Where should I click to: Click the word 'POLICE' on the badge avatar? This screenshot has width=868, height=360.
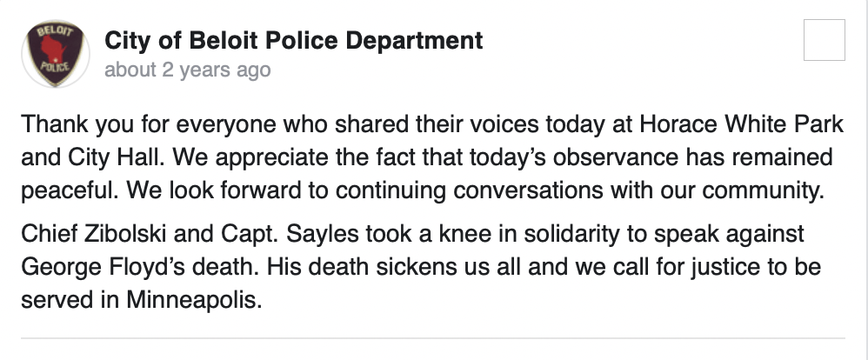(54, 68)
